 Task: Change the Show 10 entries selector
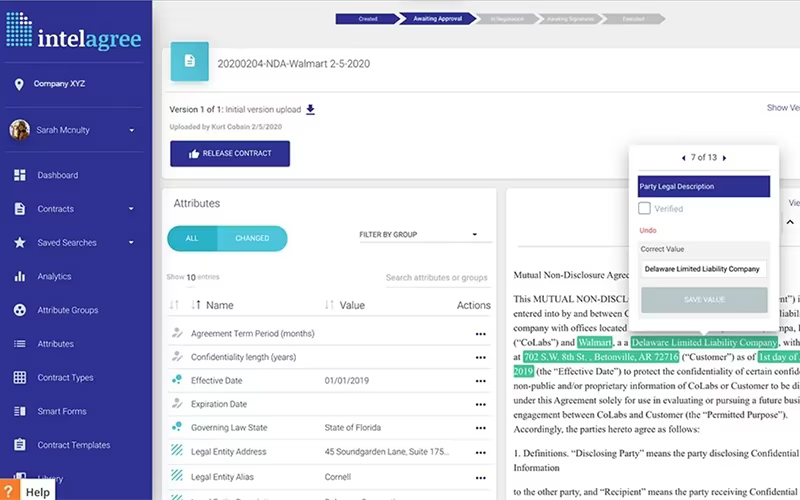click(x=191, y=277)
